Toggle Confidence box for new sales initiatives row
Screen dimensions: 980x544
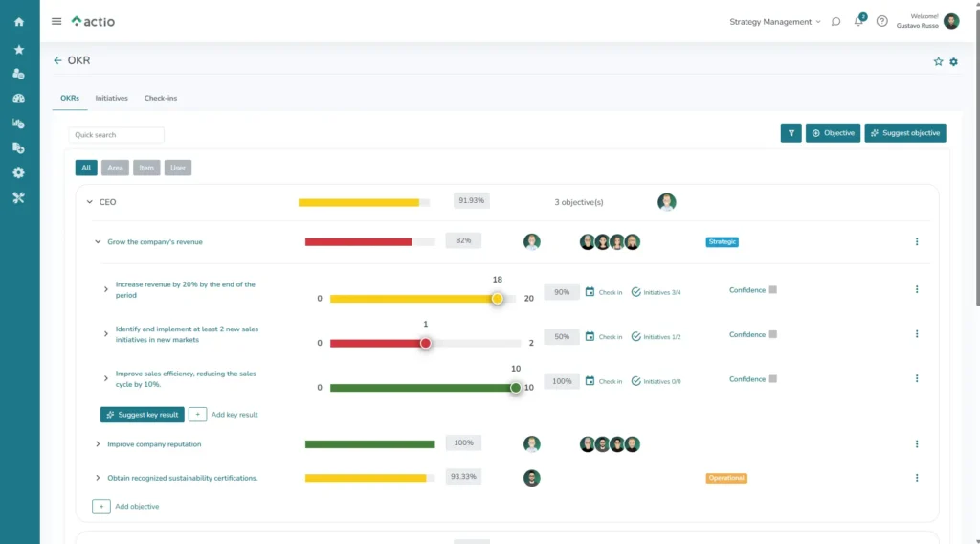coord(773,334)
